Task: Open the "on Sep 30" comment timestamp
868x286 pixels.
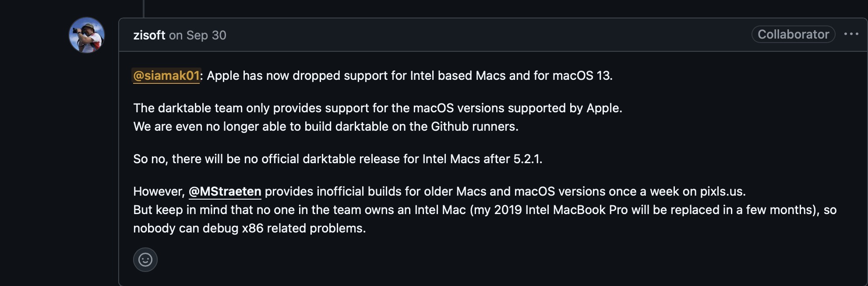Action: pos(198,35)
